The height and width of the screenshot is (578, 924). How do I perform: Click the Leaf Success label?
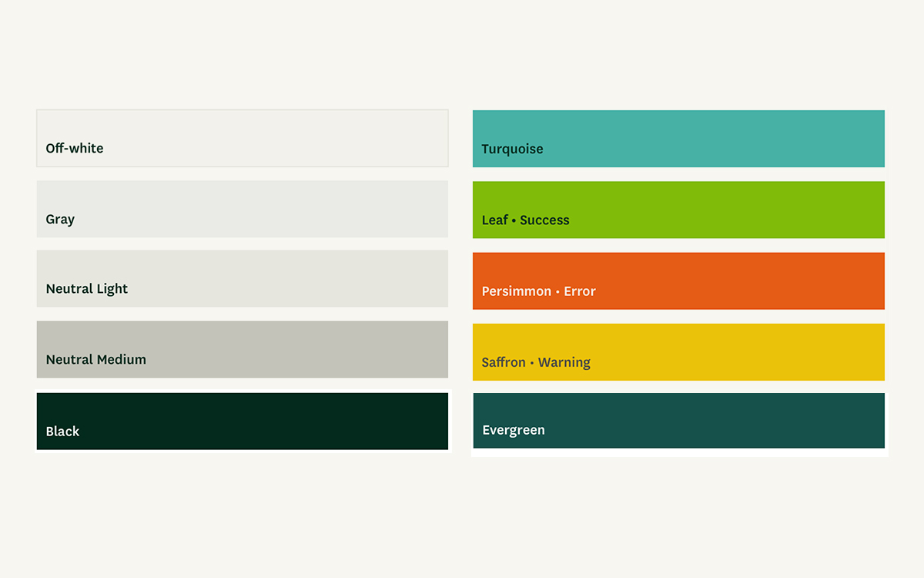click(x=525, y=220)
